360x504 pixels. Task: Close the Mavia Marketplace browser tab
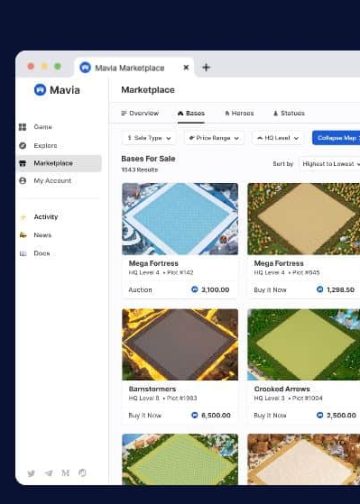tap(186, 68)
